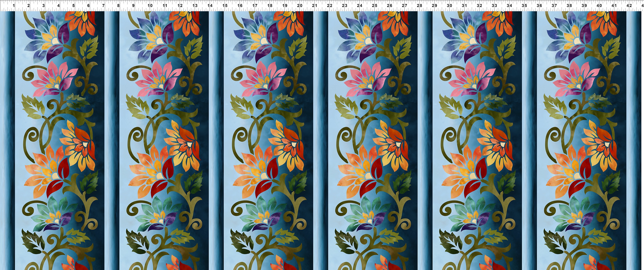This screenshot has width=644, height=270.
Task: Click ruler number 32
Action: click(479, 5)
